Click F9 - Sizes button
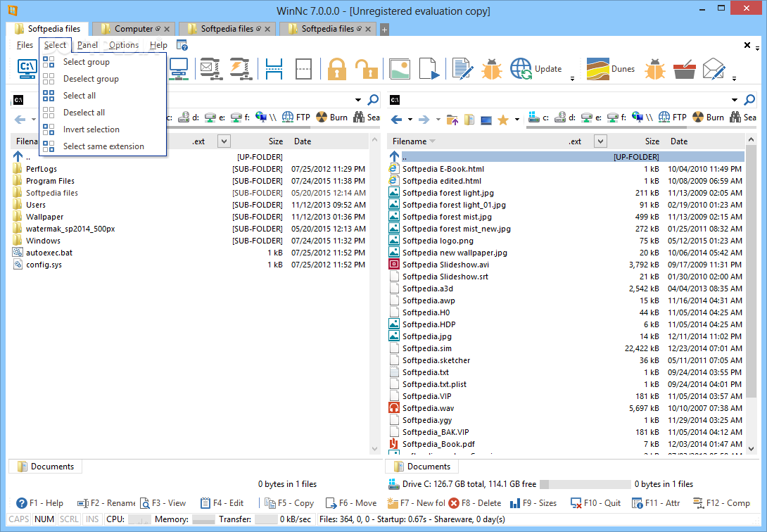The width and height of the screenshot is (767, 532). point(533,502)
